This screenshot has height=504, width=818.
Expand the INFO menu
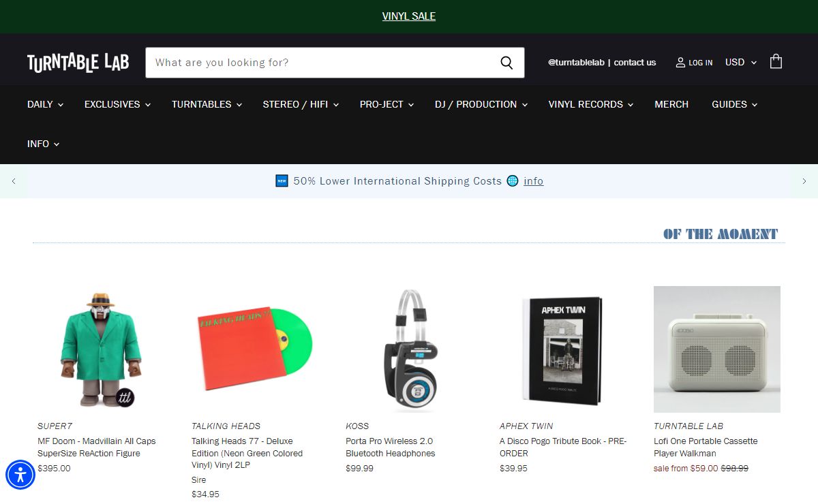(43, 144)
